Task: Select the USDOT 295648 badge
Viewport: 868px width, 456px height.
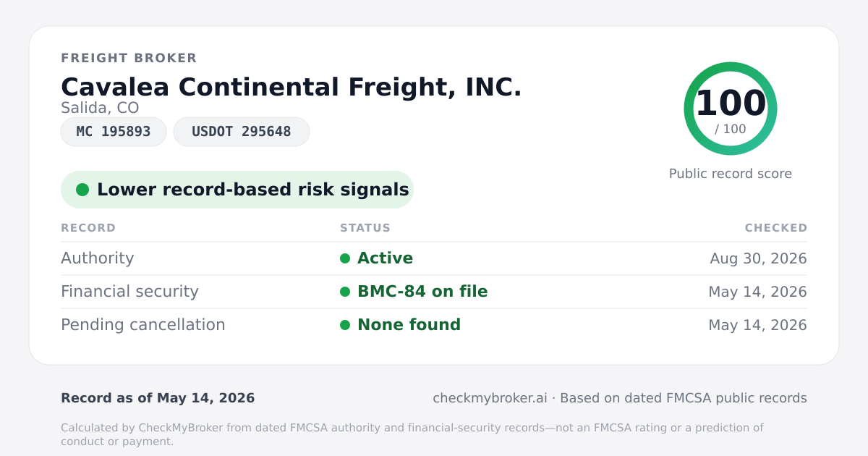Action: click(x=242, y=132)
